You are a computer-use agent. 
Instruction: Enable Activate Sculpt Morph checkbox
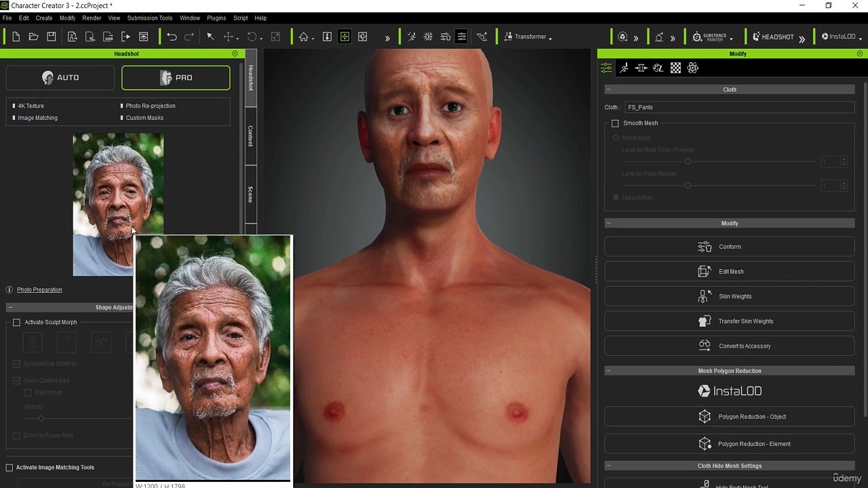(17, 323)
